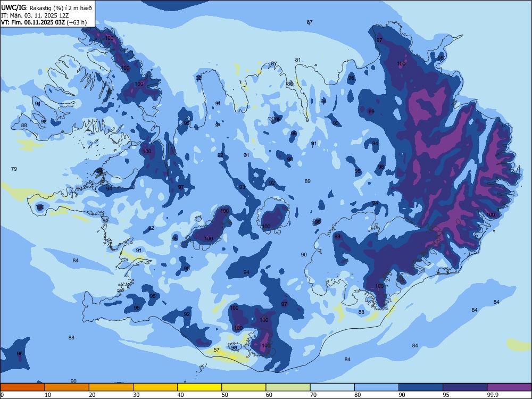Click the "(+63 h)" forecast offset
The width and height of the screenshot is (532, 399).
pos(77,23)
